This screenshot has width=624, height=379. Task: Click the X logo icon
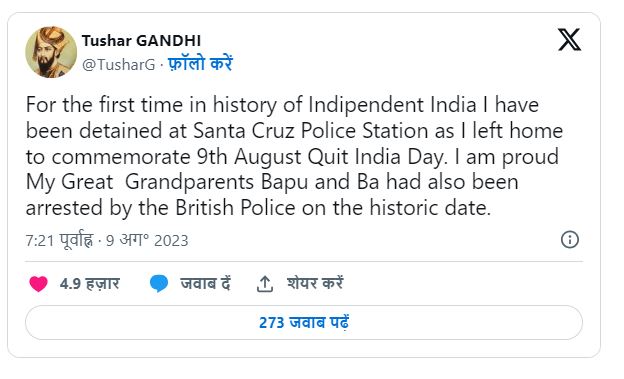point(569,39)
